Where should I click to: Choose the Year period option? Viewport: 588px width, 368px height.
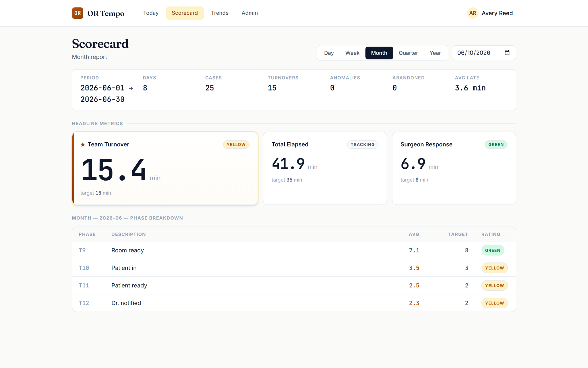point(435,53)
